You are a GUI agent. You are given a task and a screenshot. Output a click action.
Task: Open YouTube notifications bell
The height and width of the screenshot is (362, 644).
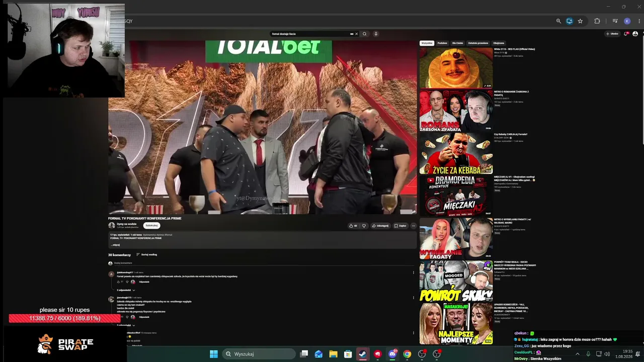pyautogui.click(x=626, y=34)
